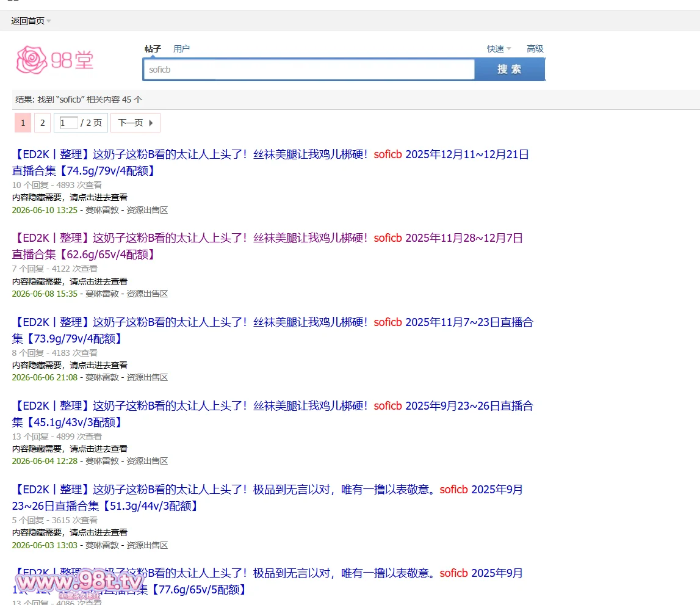This screenshot has height=605, width=700.
Task: Click author 蔓咻雷敦 on the 2026-06-06 post
Action: point(103,377)
